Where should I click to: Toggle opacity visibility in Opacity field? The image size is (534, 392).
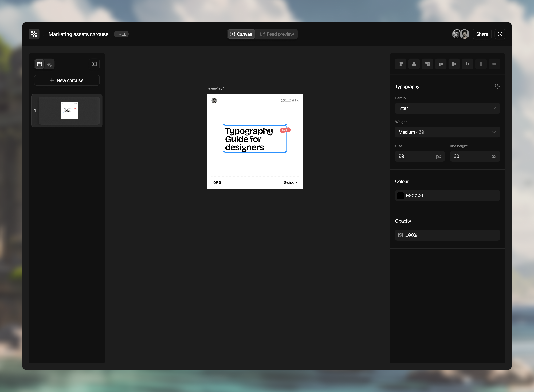click(400, 235)
